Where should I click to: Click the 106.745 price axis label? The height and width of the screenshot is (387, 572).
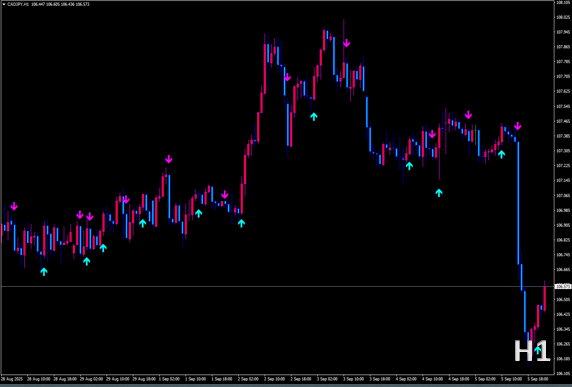(564, 255)
